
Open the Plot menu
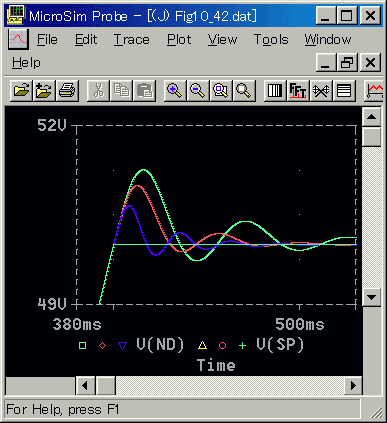(x=179, y=40)
